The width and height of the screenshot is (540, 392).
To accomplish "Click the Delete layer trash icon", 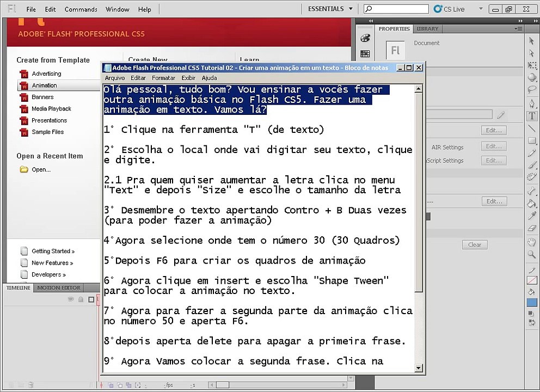I will pyautogui.click(x=30, y=384).
